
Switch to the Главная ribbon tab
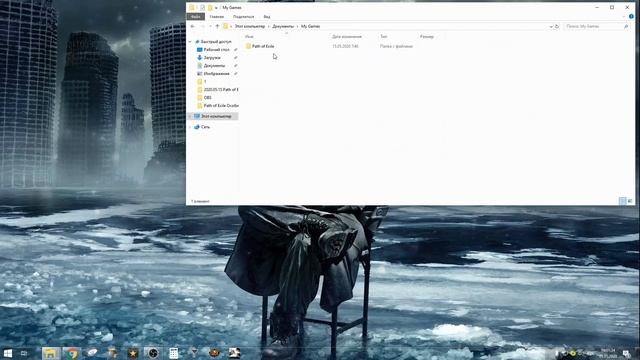217,17
